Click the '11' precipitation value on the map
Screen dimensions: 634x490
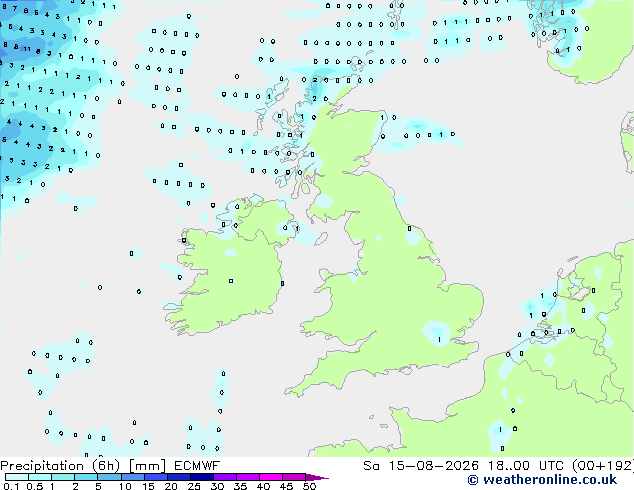click(27, 49)
